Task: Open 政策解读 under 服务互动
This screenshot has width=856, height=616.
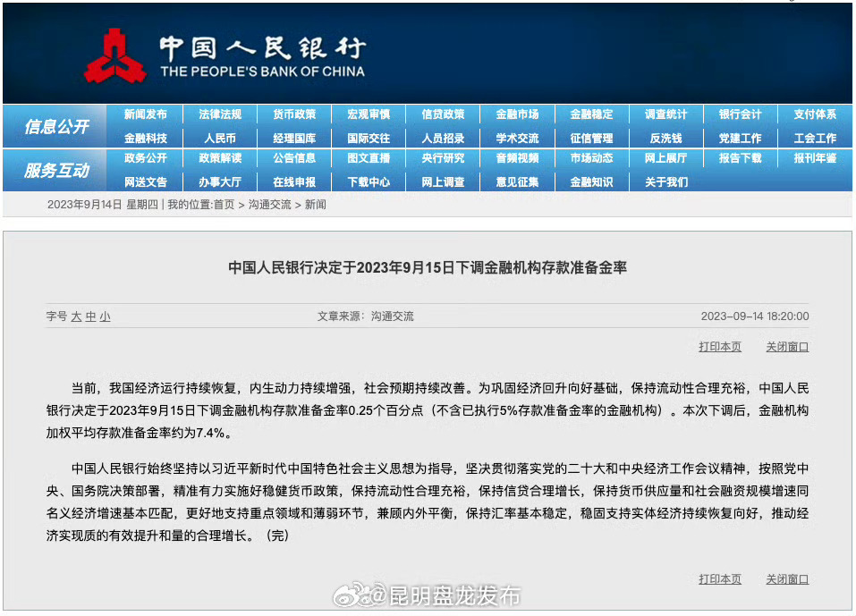Action: pyautogui.click(x=220, y=158)
